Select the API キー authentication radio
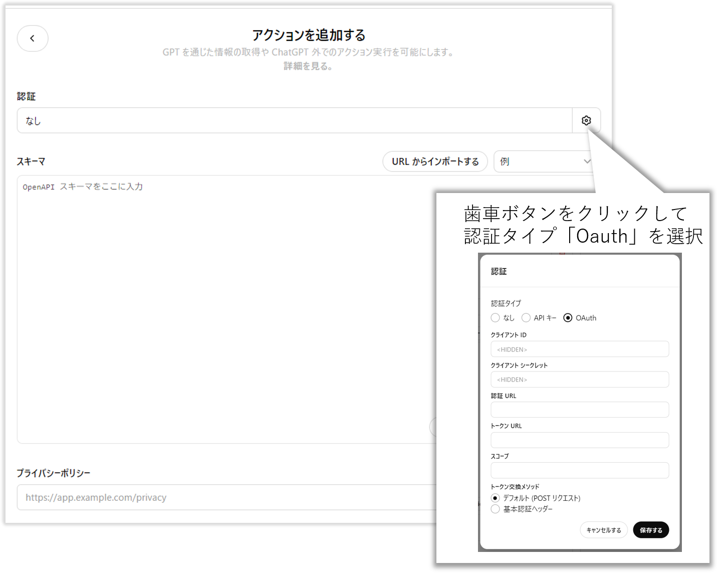 (x=526, y=318)
